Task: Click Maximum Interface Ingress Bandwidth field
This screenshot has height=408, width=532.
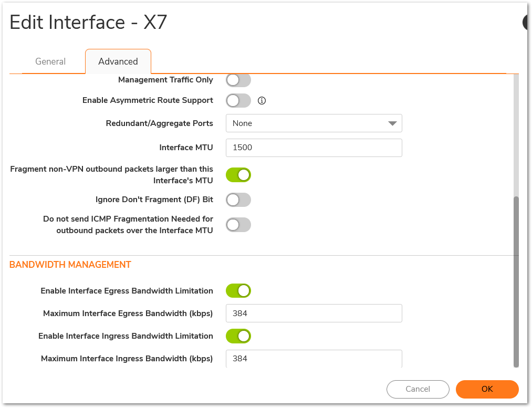Action: (x=314, y=359)
